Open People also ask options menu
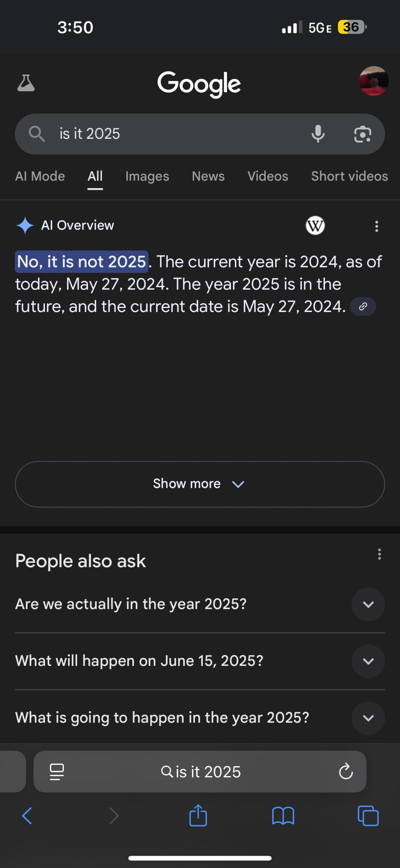This screenshot has width=400, height=868. [379, 554]
